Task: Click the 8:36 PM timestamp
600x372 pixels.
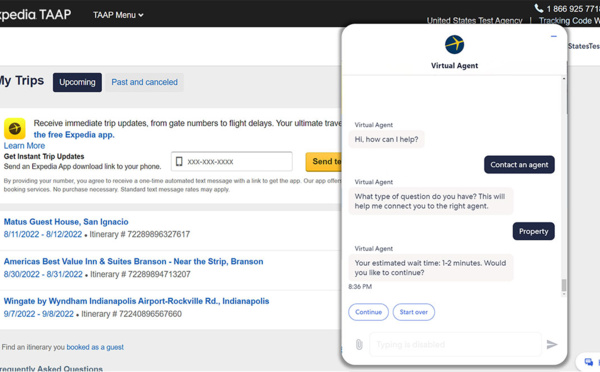Action: click(360, 287)
